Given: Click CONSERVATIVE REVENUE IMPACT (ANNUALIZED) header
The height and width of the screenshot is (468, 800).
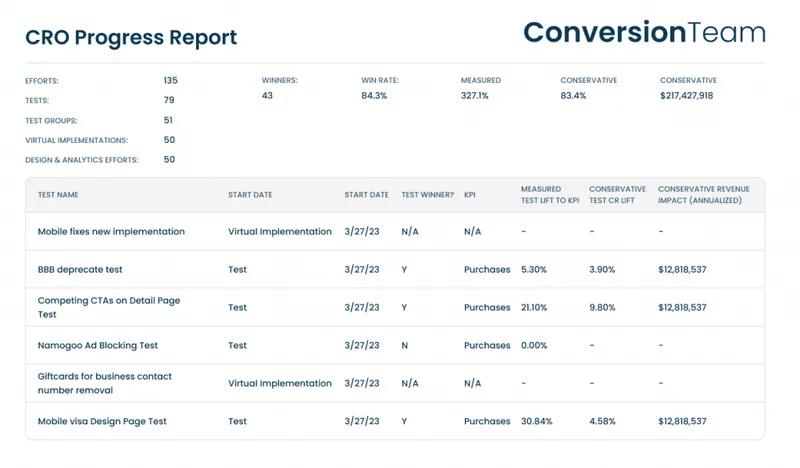Looking at the screenshot, I should coord(704,194).
